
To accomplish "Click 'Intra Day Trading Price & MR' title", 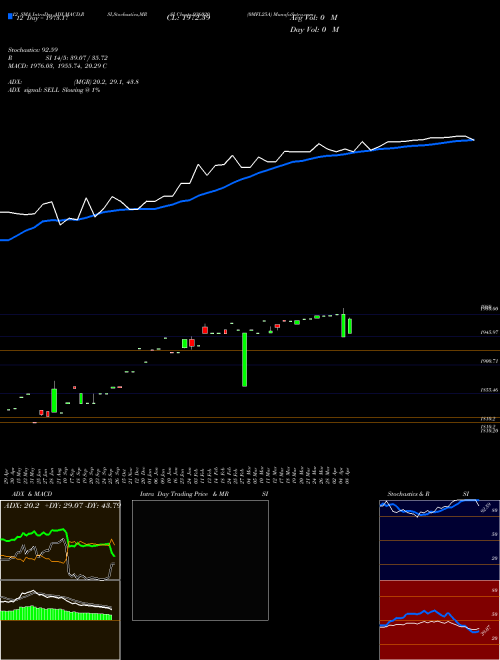I will click(x=185, y=494).
